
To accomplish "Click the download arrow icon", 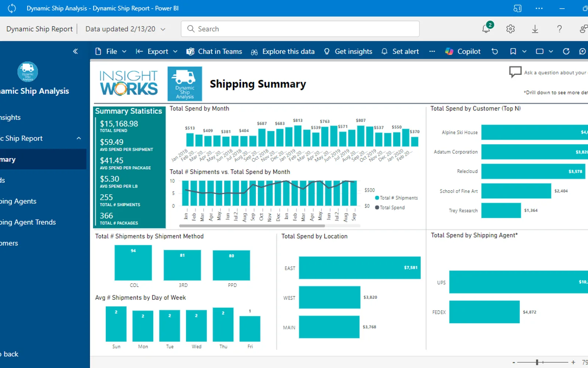I will point(535,29).
